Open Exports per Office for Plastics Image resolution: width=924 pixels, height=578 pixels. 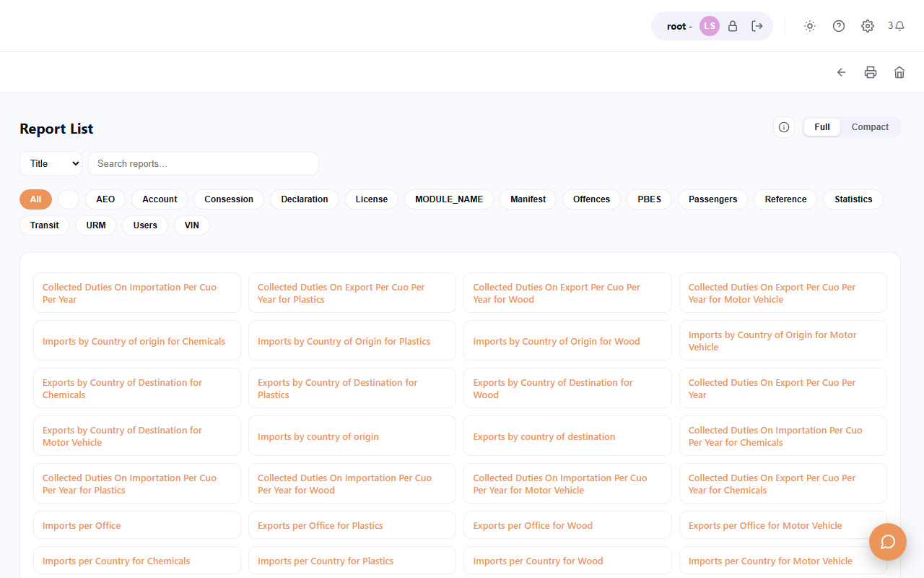(x=352, y=525)
